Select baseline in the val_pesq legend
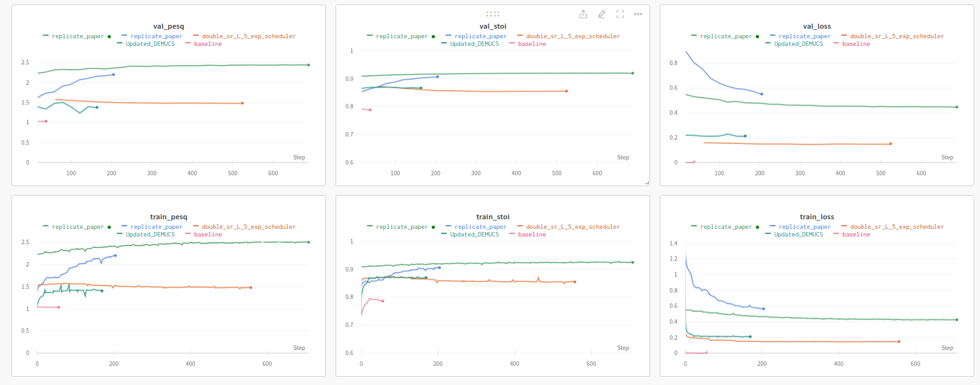Image resolution: width=980 pixels, height=385 pixels. 208,44
